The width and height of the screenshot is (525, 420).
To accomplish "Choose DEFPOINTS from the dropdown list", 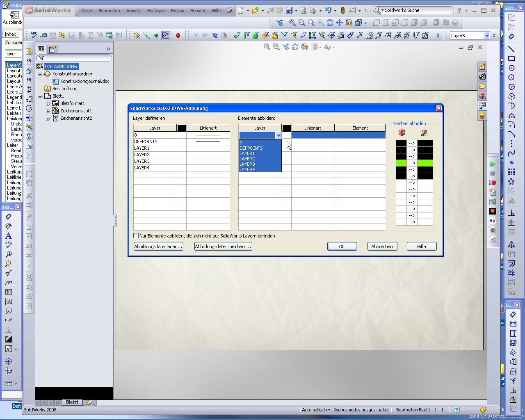I will coord(260,148).
